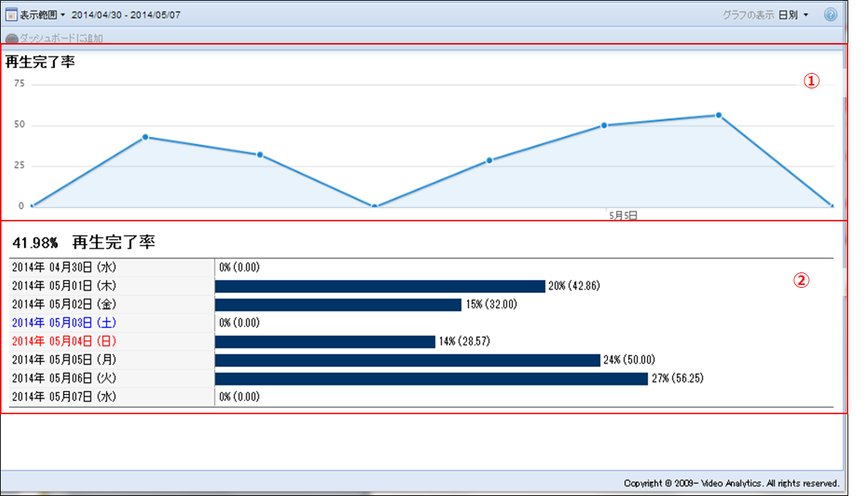The height and width of the screenshot is (496, 868).
Task: Select the 24% (50.00) bar for 05月05日
Action: point(407,360)
